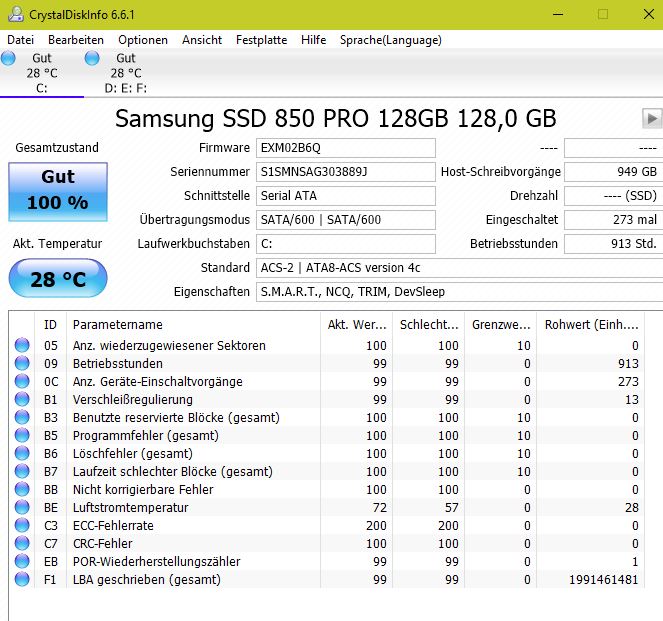Select 'Benutzte reservierte Blöcke (gesamt)' text
Screen dimensions: 663x621
176,418
